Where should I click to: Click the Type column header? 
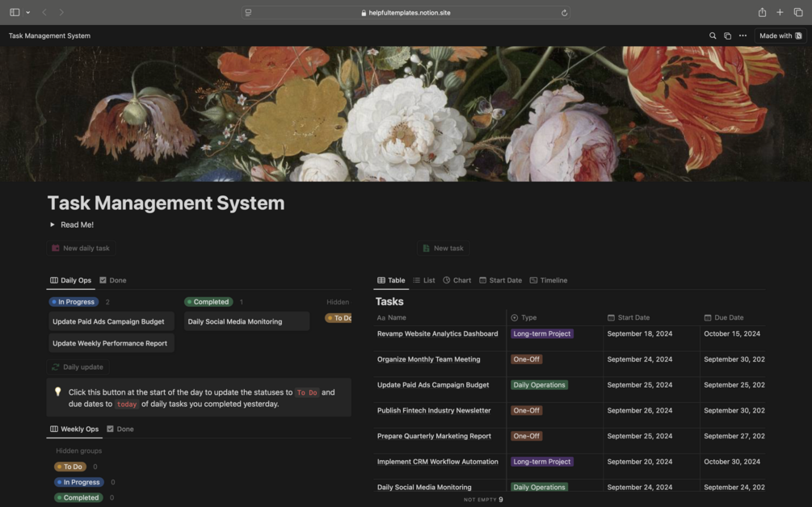tap(554, 317)
